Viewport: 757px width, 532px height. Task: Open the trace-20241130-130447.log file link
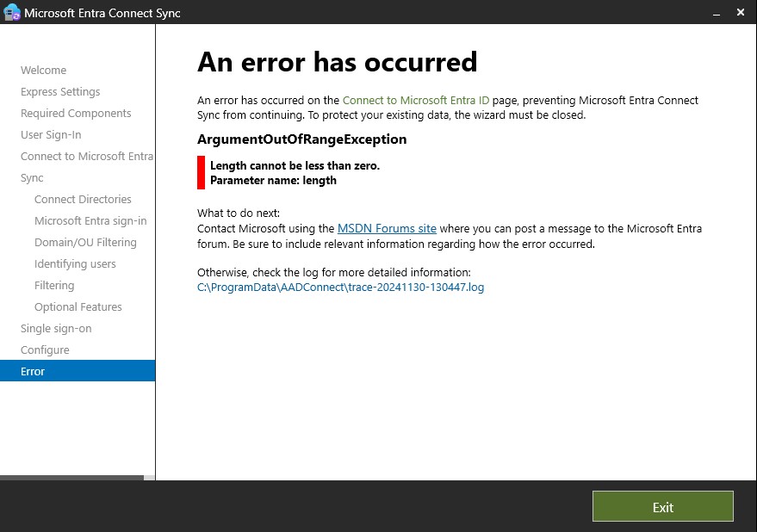click(340, 288)
